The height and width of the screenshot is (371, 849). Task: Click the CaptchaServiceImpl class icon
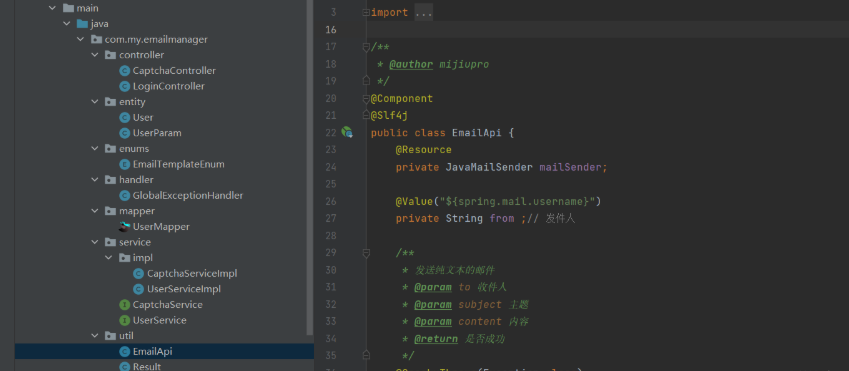pyautogui.click(x=139, y=274)
